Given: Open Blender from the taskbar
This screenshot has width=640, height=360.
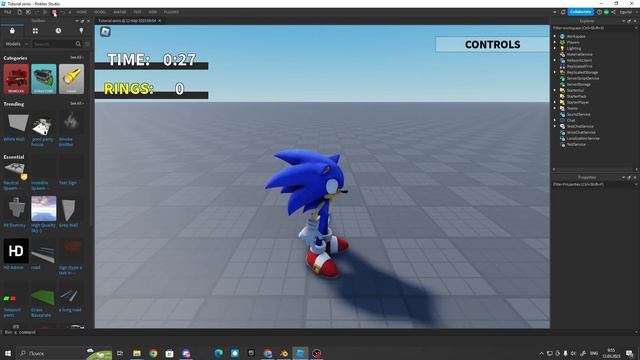Looking at the screenshot, I should click(284, 353).
